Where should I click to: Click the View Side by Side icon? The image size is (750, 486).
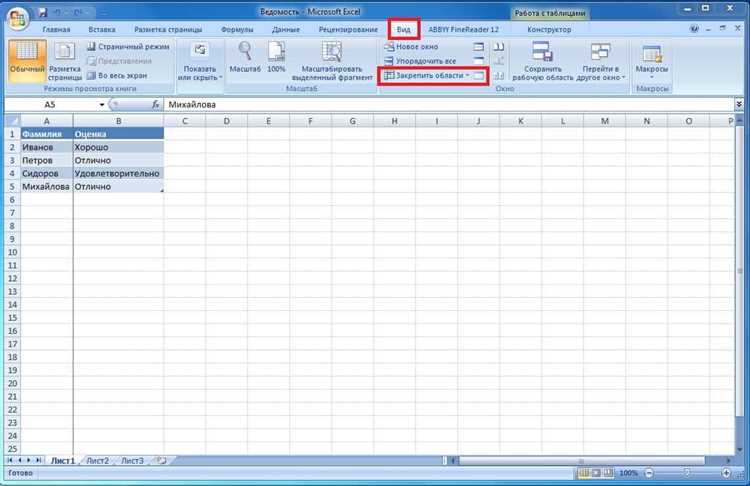(x=499, y=47)
